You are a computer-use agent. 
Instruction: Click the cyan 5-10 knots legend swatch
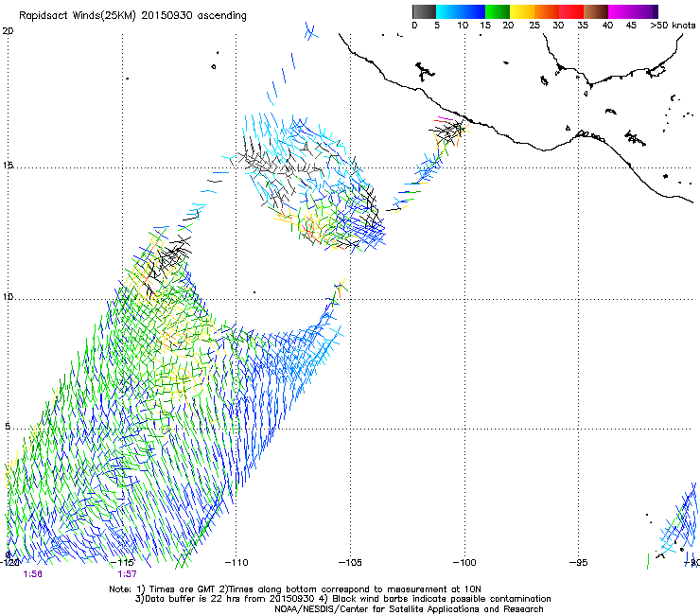[x=447, y=11]
